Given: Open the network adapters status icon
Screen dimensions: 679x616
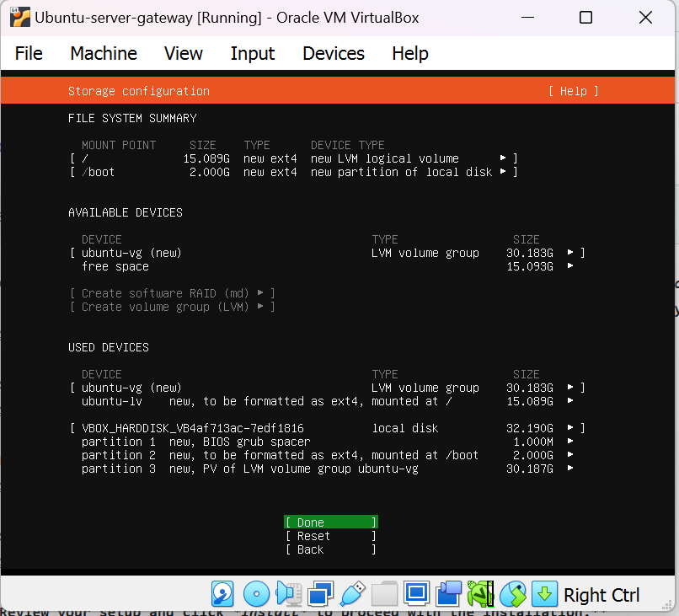Looking at the screenshot, I should pyautogui.click(x=320, y=594).
